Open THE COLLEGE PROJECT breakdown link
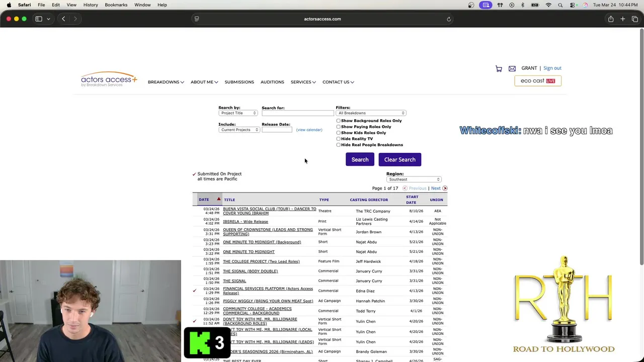 click(x=261, y=261)
